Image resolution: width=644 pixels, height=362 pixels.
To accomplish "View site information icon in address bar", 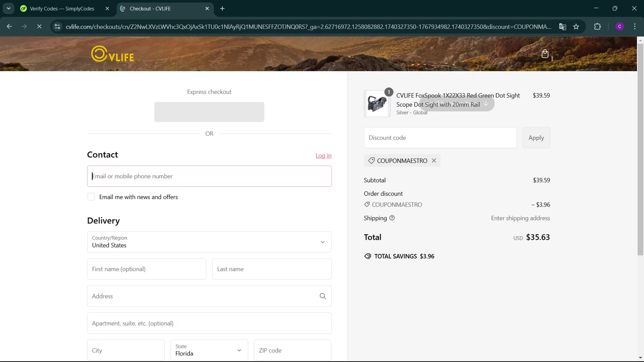I will 57,27.
